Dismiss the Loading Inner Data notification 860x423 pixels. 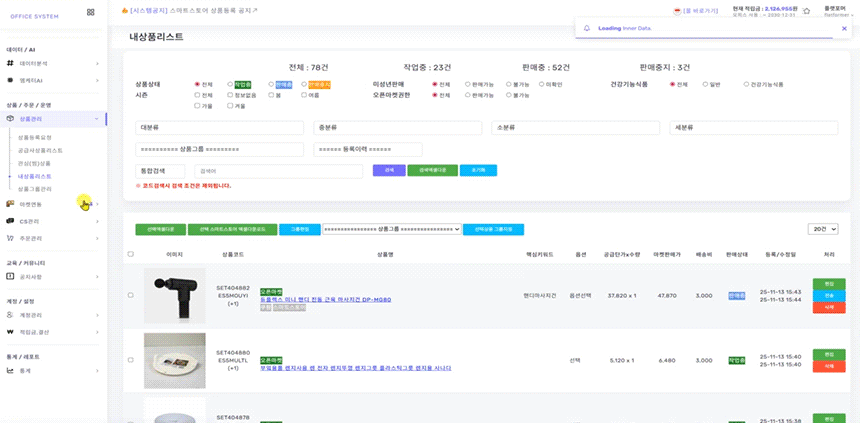tap(843, 28)
